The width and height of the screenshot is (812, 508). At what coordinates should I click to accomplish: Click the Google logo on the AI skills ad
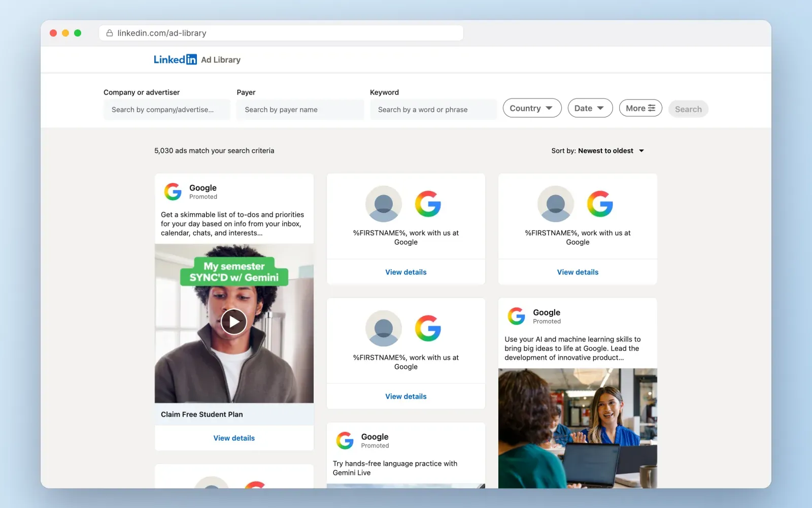coord(517,316)
